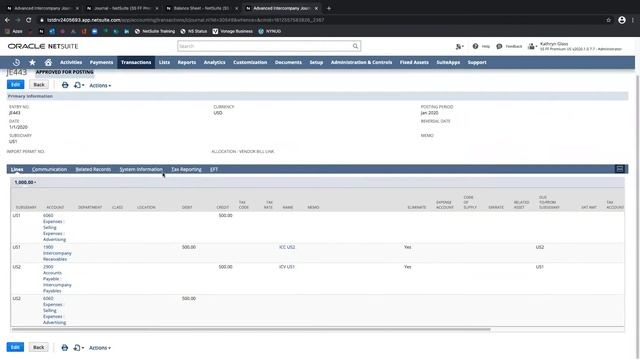Open the Customization menu
The image size is (640, 360).
250,62
